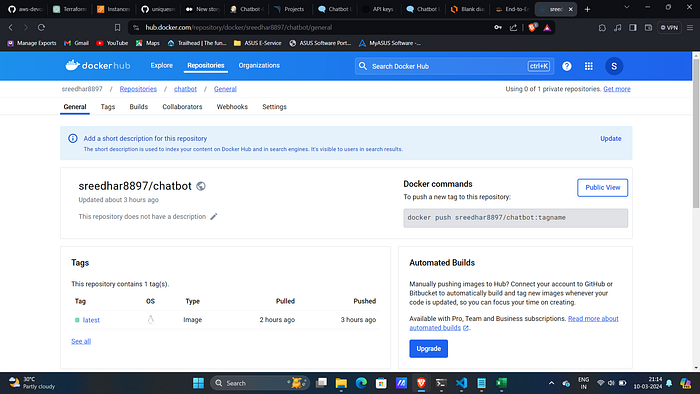Toggle the VPN button in toolbar
Image resolution: width=700 pixels, height=394 pixels.
pos(669,27)
